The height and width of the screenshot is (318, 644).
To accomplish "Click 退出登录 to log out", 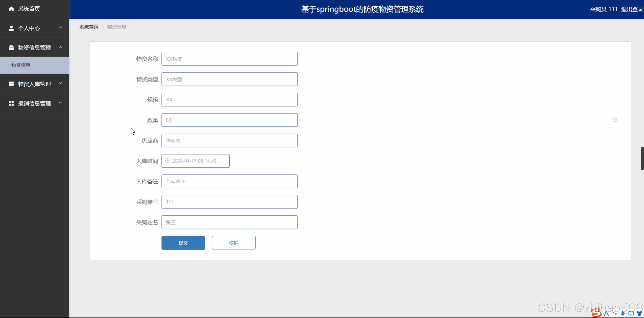I will [632, 9].
